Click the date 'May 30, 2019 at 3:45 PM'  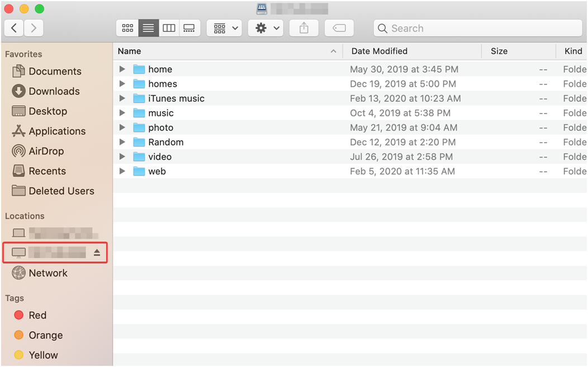point(404,69)
